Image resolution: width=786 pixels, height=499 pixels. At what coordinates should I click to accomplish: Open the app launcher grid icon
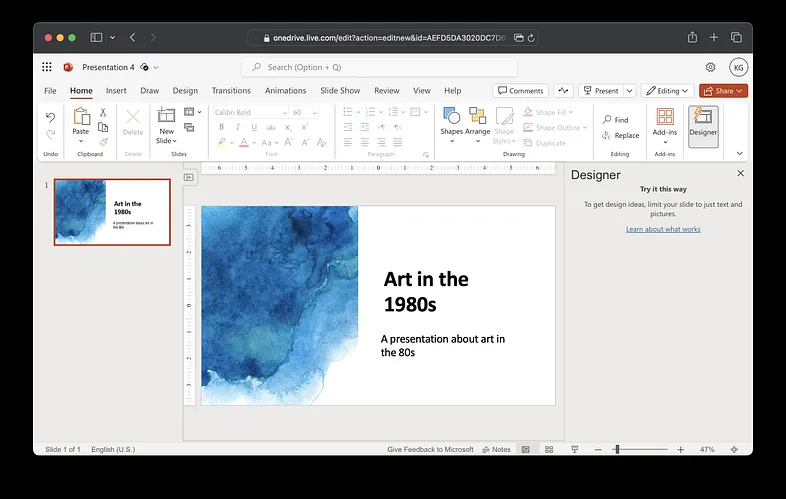coord(47,67)
